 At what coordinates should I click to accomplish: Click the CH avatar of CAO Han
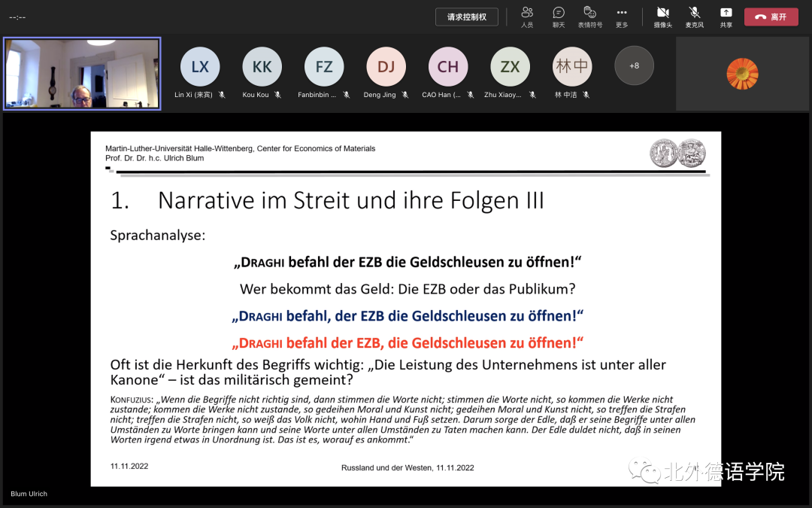point(448,67)
